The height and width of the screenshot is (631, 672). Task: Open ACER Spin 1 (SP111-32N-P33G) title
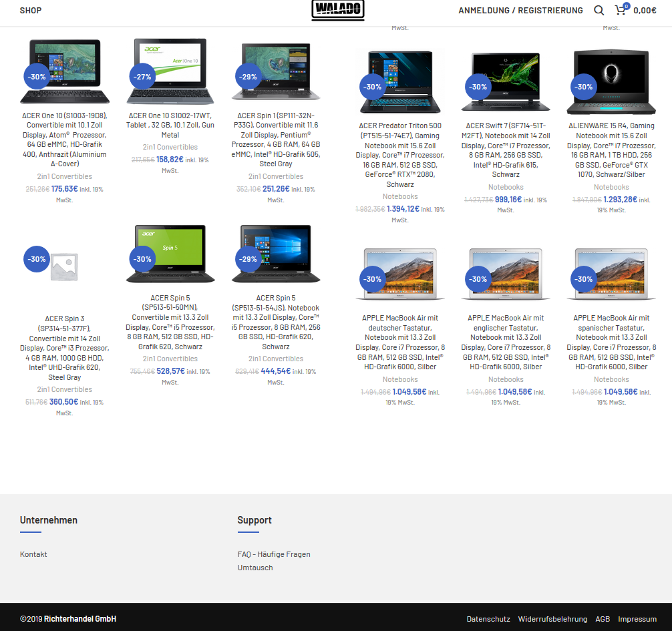coord(276,140)
